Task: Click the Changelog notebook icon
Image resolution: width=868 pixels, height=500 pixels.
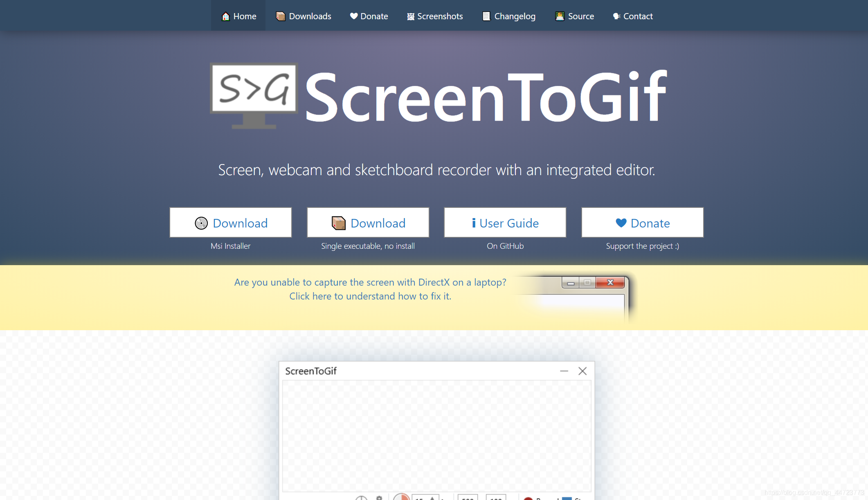Action: pyautogui.click(x=485, y=16)
